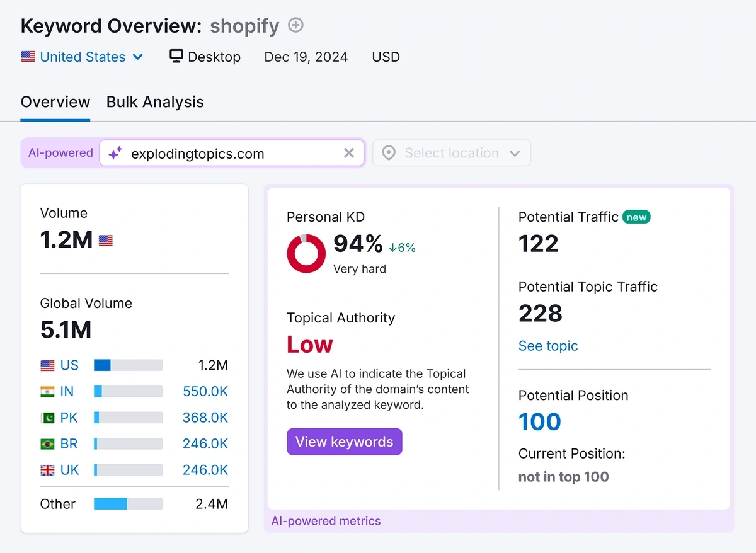Click the location pin icon
The image size is (756, 553).
(389, 153)
